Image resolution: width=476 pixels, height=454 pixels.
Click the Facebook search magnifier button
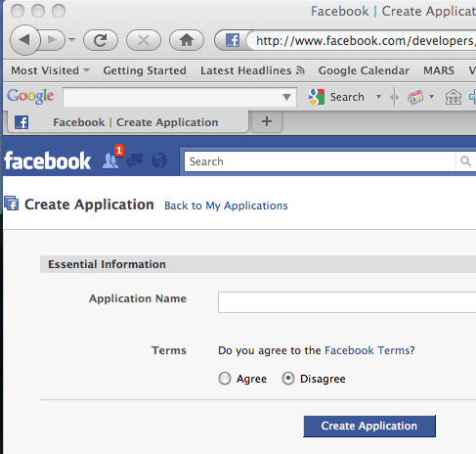click(466, 161)
